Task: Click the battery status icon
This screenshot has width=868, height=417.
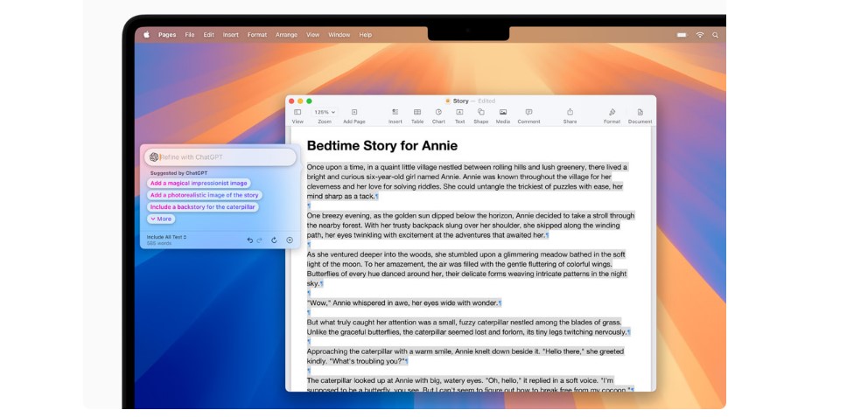Action: (x=682, y=35)
